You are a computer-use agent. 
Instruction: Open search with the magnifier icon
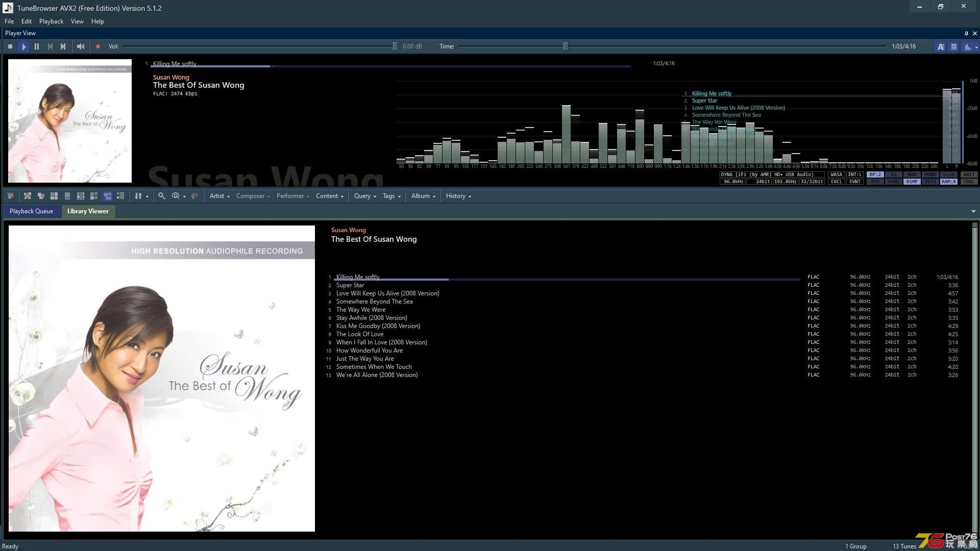click(162, 196)
